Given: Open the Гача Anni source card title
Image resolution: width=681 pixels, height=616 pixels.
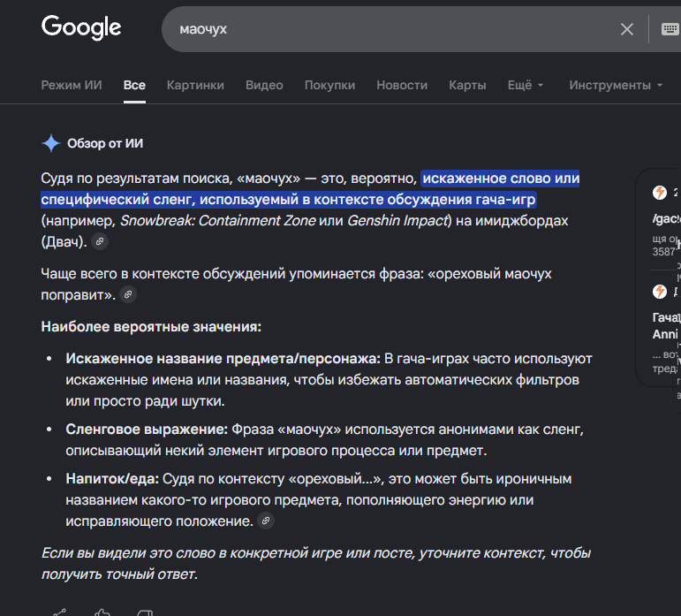Looking at the screenshot, I should pos(666,326).
